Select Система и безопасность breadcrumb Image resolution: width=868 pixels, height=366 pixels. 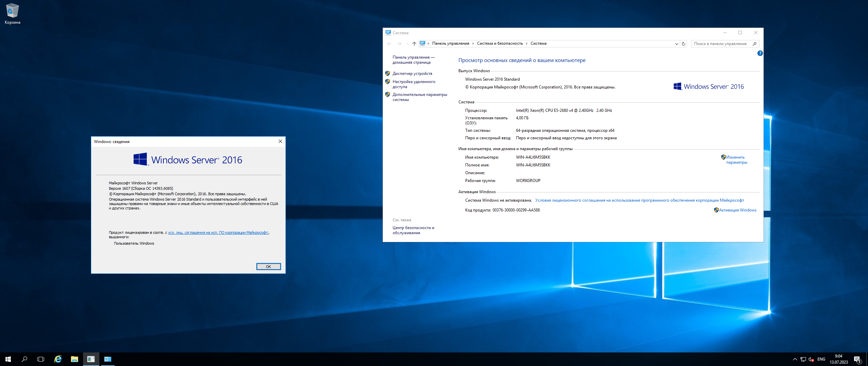(x=500, y=43)
